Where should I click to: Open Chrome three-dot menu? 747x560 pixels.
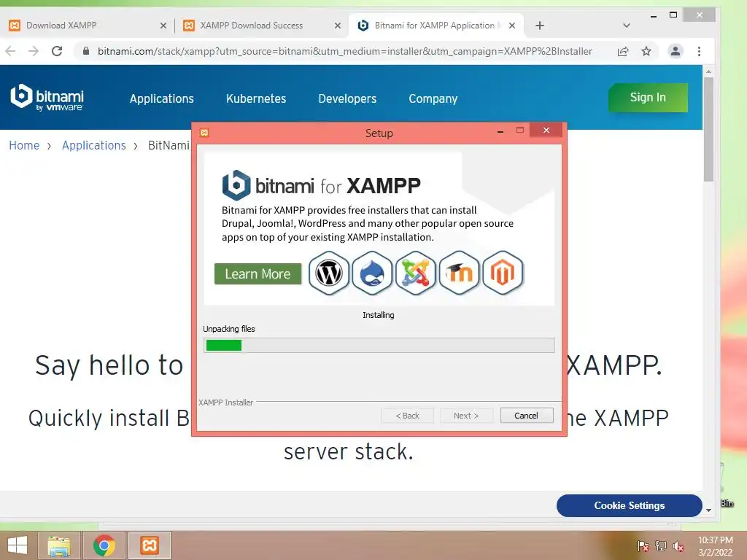(699, 51)
